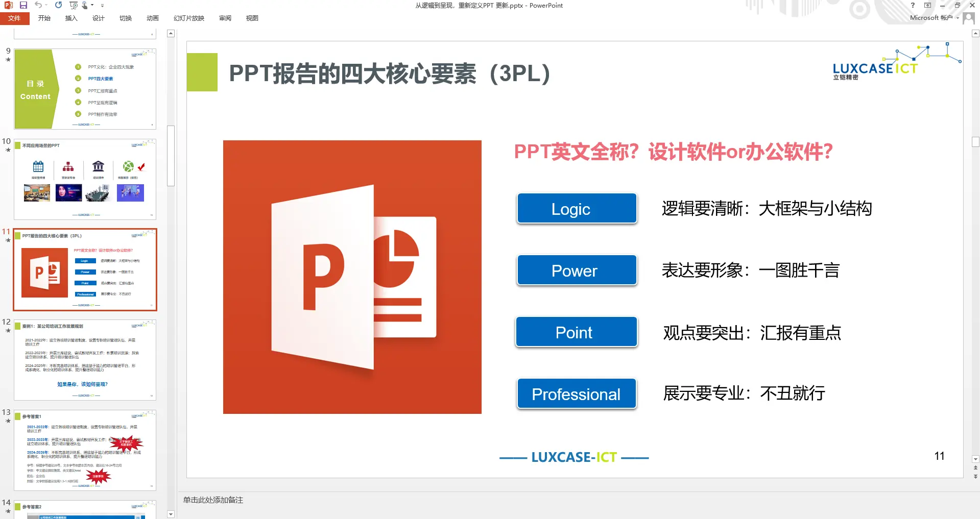Select the green square beside the slide title
This screenshot has width=980, height=519.
pyautogui.click(x=202, y=72)
